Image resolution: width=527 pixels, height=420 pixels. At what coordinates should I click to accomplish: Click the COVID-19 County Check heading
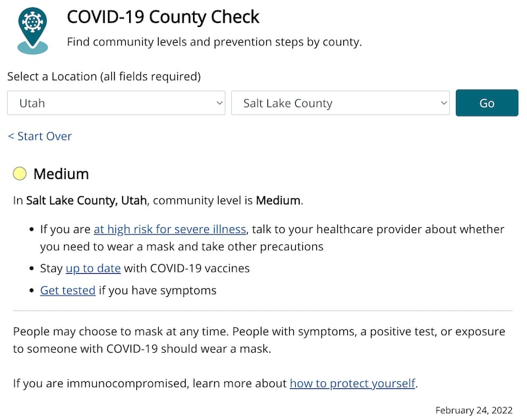163,17
